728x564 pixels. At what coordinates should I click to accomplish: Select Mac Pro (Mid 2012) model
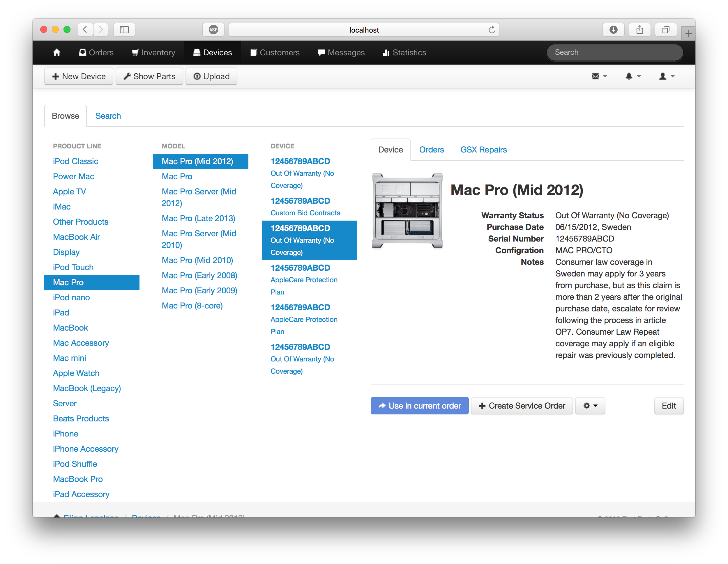point(201,161)
